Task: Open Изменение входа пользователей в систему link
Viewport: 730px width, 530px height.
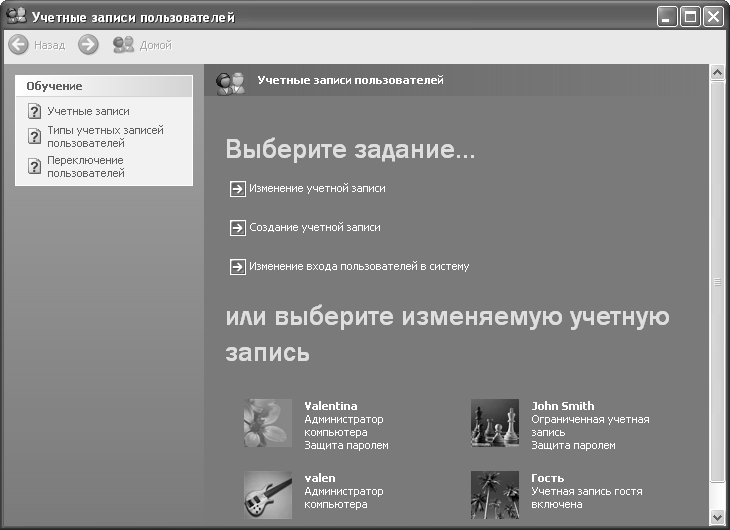Action: pos(359,267)
